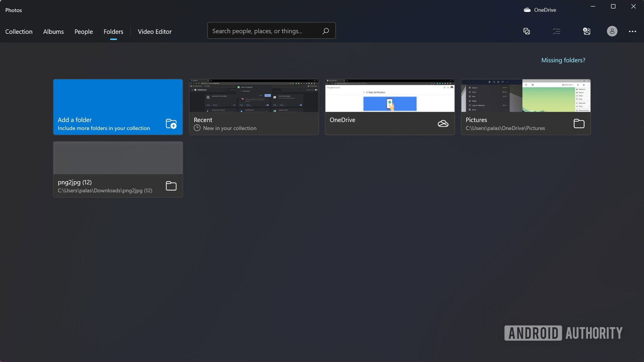
Task: Switch to the Albums tab
Action: pos(53,32)
